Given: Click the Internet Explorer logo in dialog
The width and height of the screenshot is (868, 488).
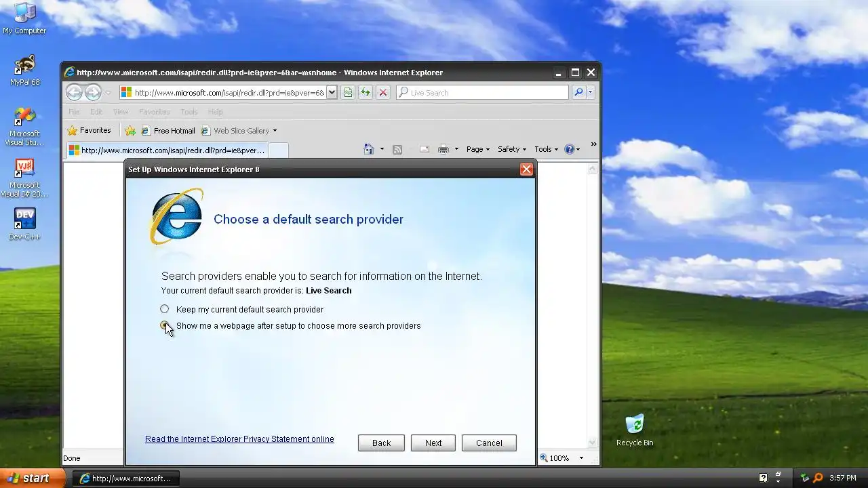Looking at the screenshot, I should click(176, 217).
